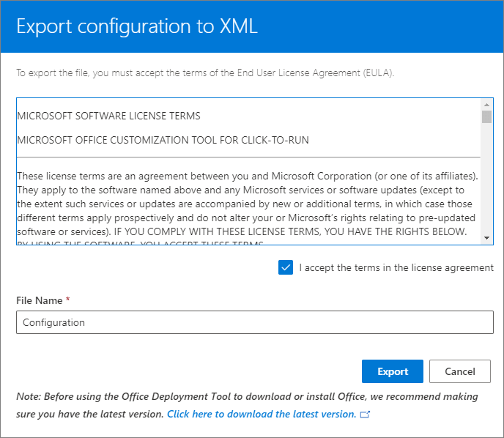
Task: Click the EULA instruction text below the title
Action: tap(205, 73)
